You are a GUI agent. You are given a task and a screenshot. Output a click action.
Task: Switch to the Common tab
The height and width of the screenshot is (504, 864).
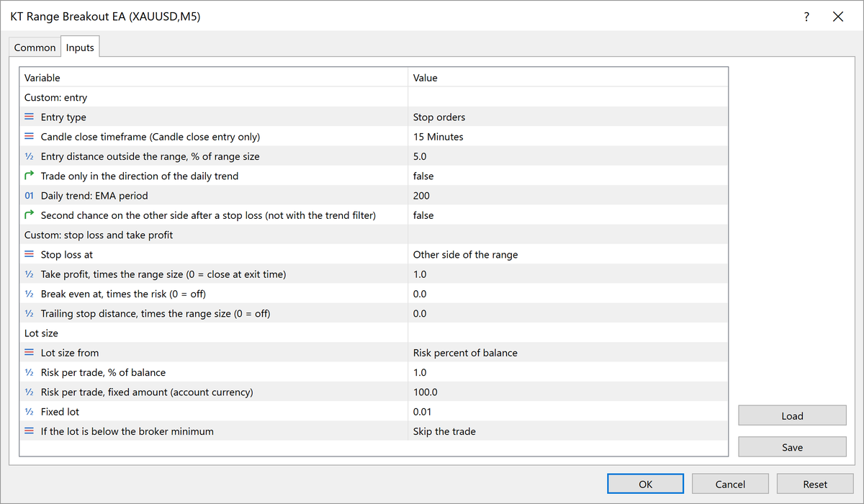click(x=35, y=48)
